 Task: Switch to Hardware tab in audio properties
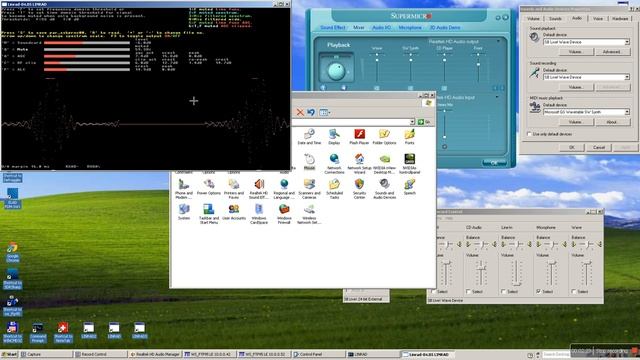[x=620, y=19]
